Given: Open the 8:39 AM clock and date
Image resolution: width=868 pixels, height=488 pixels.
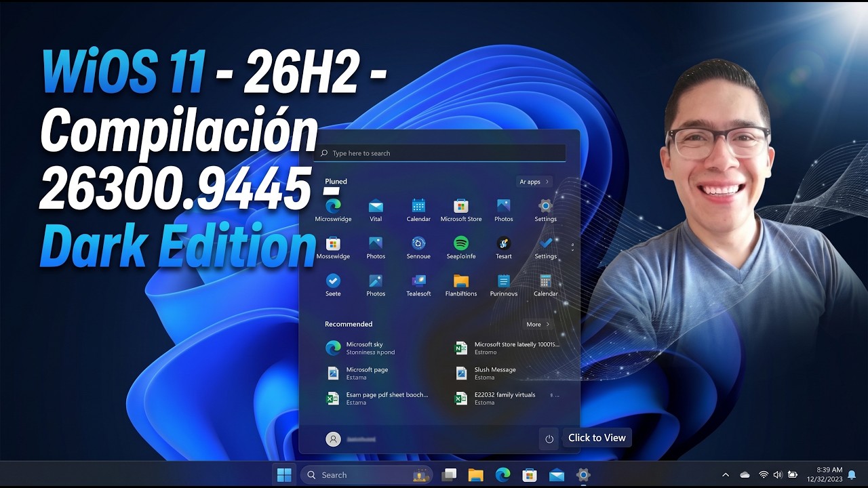Looking at the screenshot, I should tap(824, 474).
